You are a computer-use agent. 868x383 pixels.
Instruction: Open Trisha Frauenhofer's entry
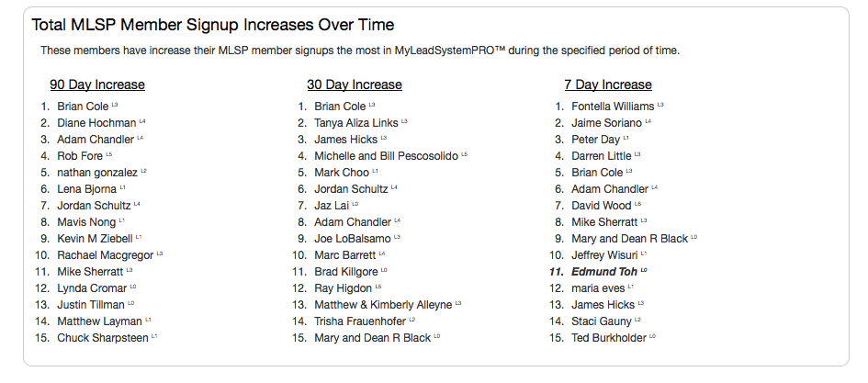tap(360, 321)
